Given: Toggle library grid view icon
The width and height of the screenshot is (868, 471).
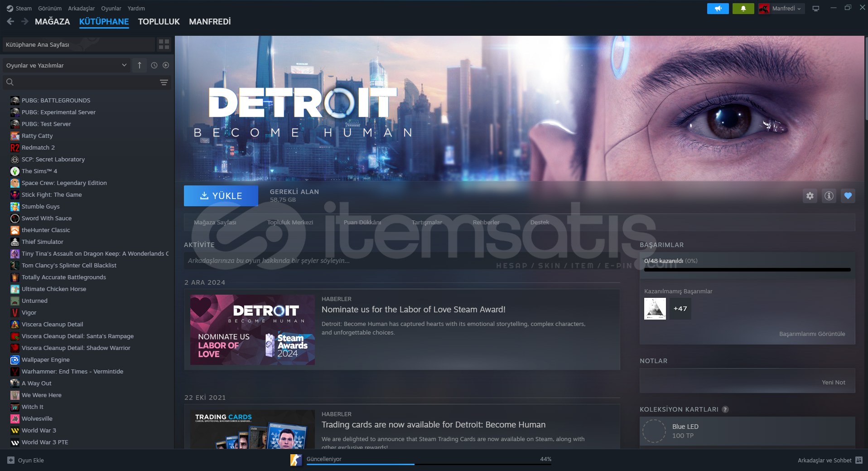Looking at the screenshot, I should click(164, 44).
